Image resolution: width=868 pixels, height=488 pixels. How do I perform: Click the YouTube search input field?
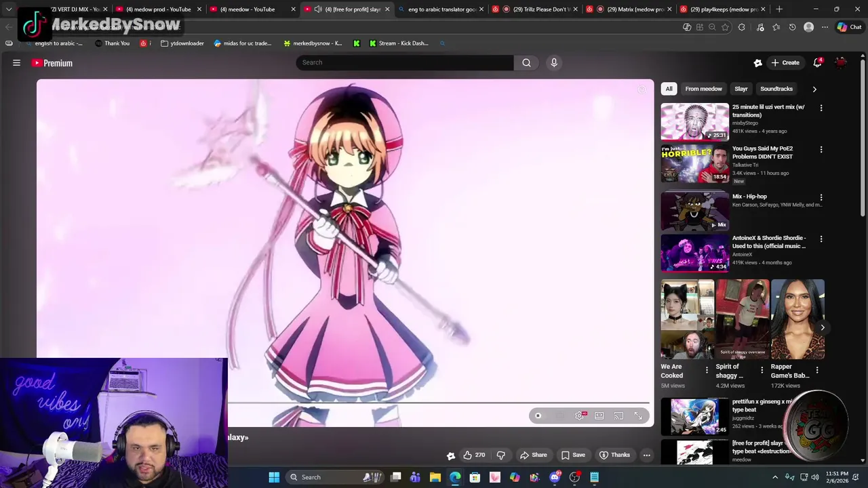pyautogui.click(x=405, y=62)
